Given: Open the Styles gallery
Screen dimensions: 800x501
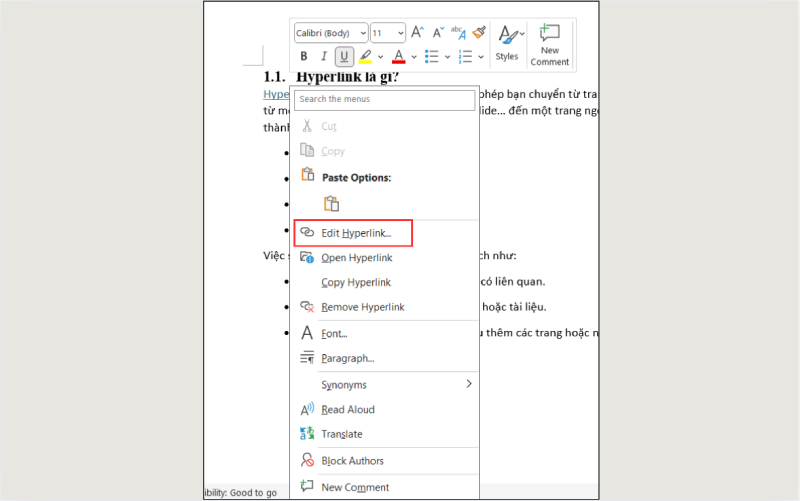Looking at the screenshot, I should pyautogui.click(x=507, y=43).
